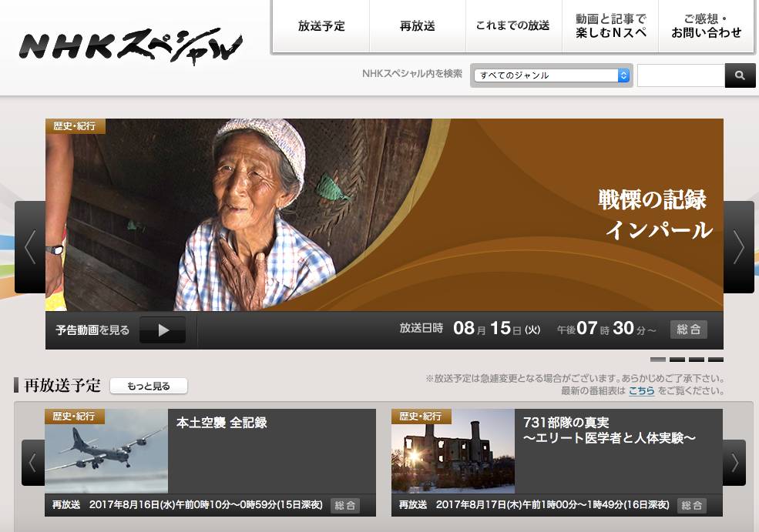Switch to the 再放送 tab
759x532 pixels.
coord(417,25)
